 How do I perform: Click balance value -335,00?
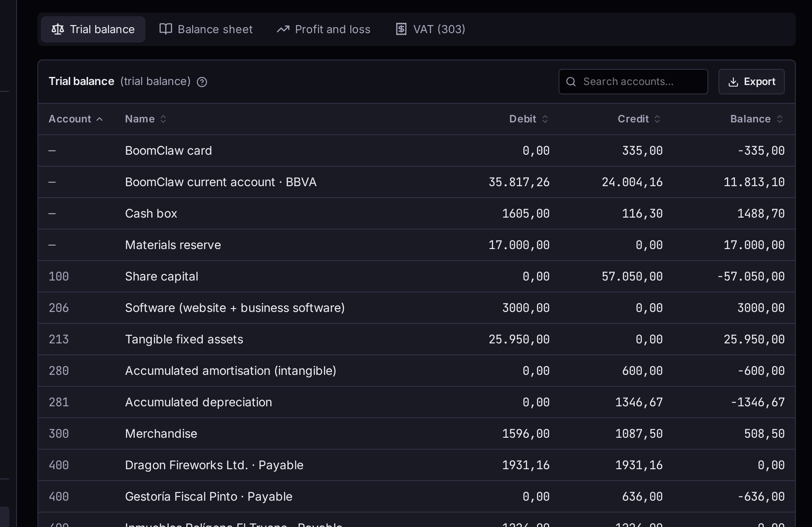click(761, 151)
